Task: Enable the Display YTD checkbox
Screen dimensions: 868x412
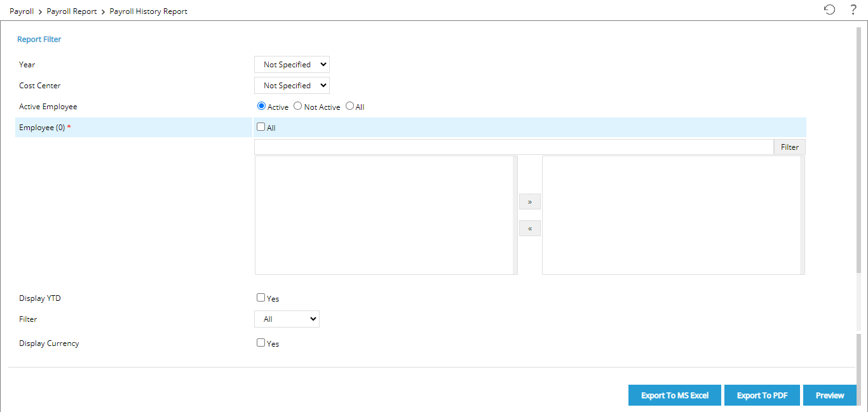Action: click(261, 298)
